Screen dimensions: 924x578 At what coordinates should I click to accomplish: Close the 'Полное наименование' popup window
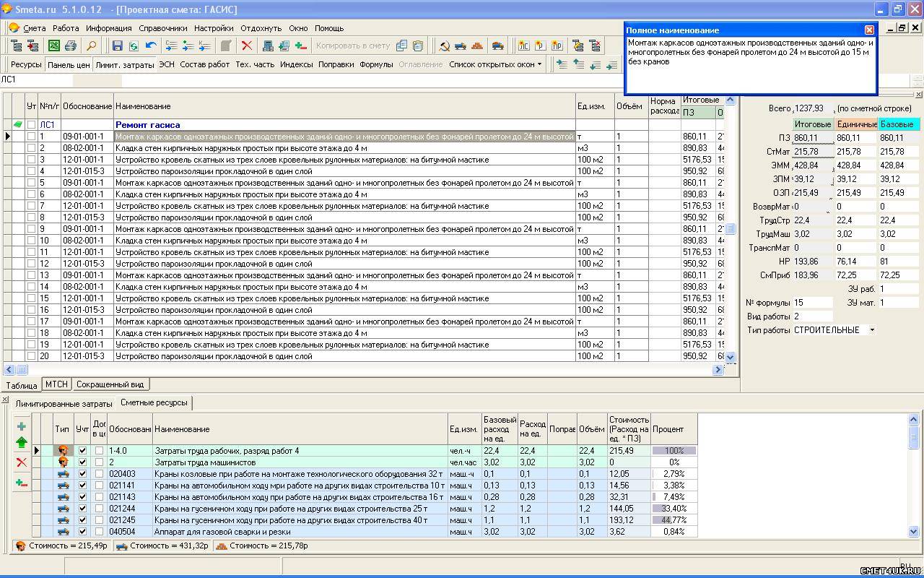point(869,30)
